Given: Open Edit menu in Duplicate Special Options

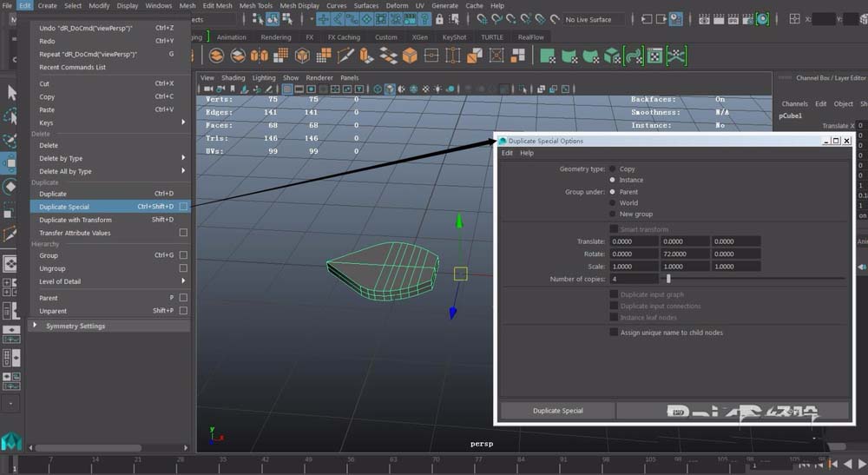Looking at the screenshot, I should pyautogui.click(x=507, y=153).
